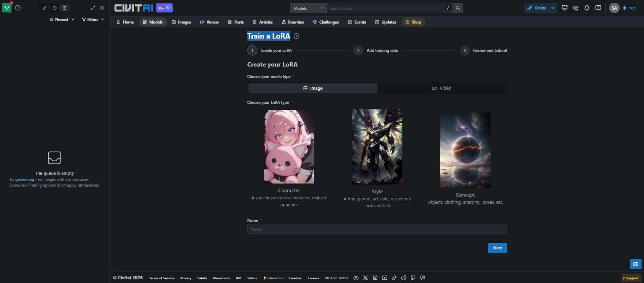This screenshot has height=283, width=644.
Task: Select Video media type
Action: point(442,88)
